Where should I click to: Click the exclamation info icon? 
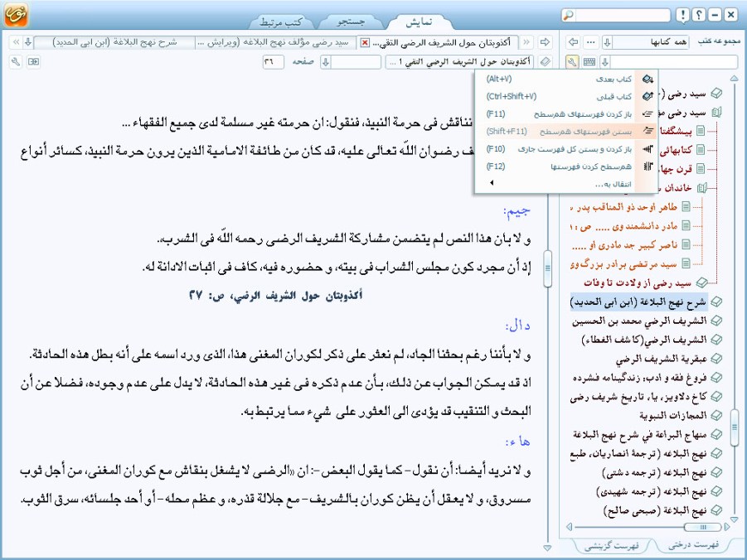[683, 15]
